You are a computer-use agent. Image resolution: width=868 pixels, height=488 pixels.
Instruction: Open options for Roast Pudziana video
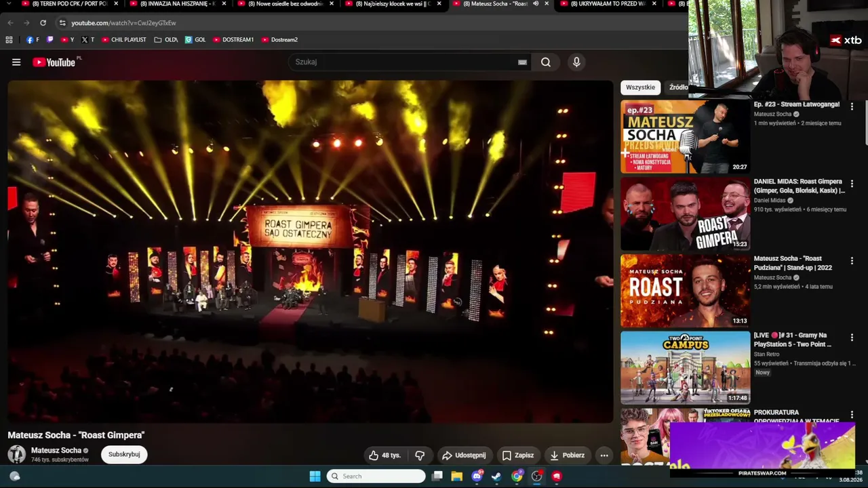tap(852, 261)
